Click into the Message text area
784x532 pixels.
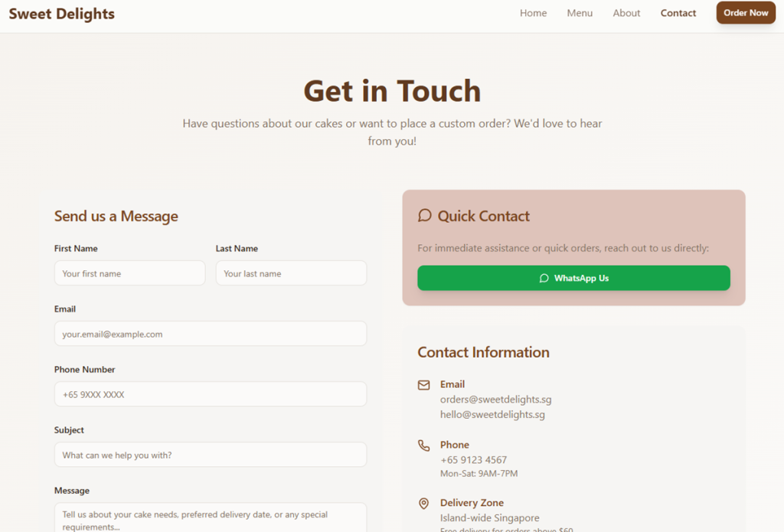click(x=211, y=517)
